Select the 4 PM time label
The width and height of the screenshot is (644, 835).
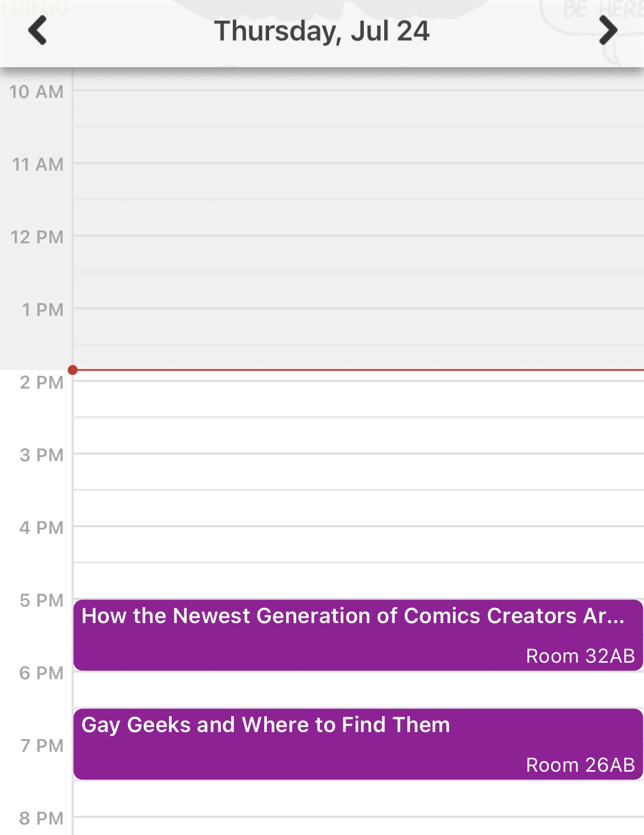42,527
